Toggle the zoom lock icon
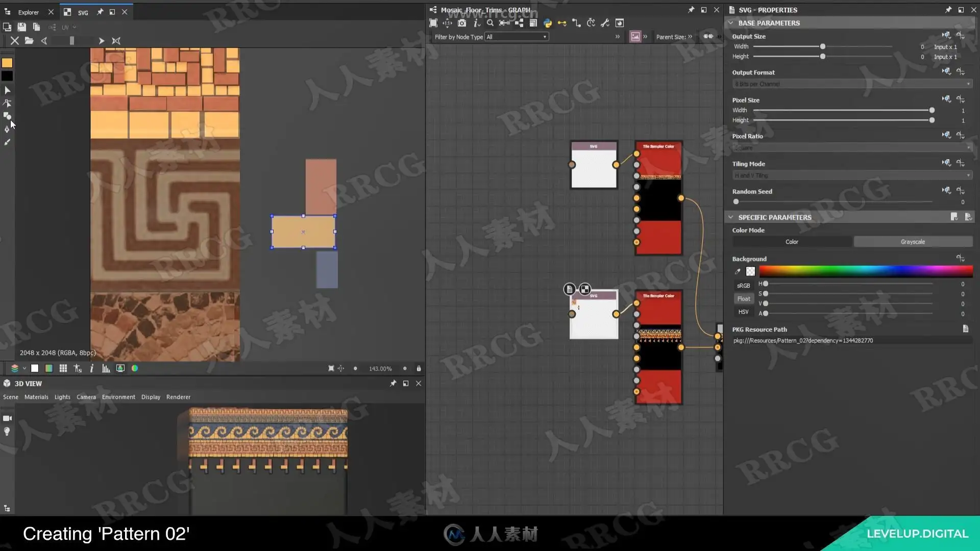 pyautogui.click(x=419, y=368)
